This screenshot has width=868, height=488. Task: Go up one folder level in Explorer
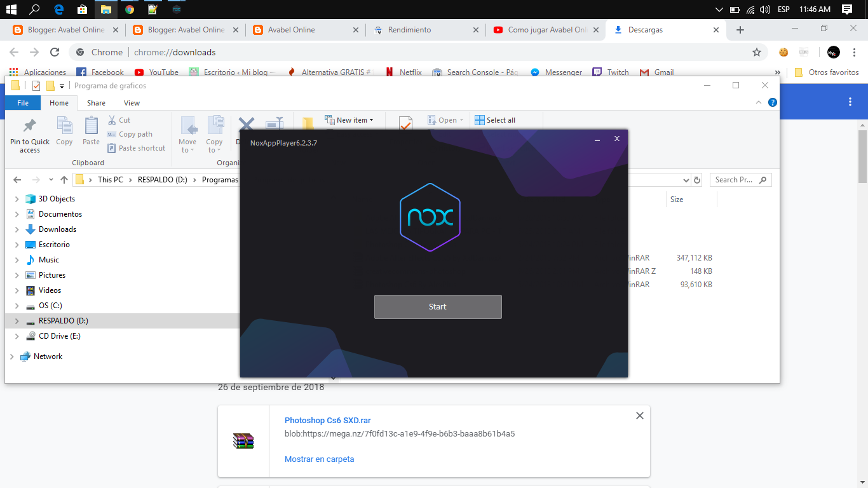point(64,180)
